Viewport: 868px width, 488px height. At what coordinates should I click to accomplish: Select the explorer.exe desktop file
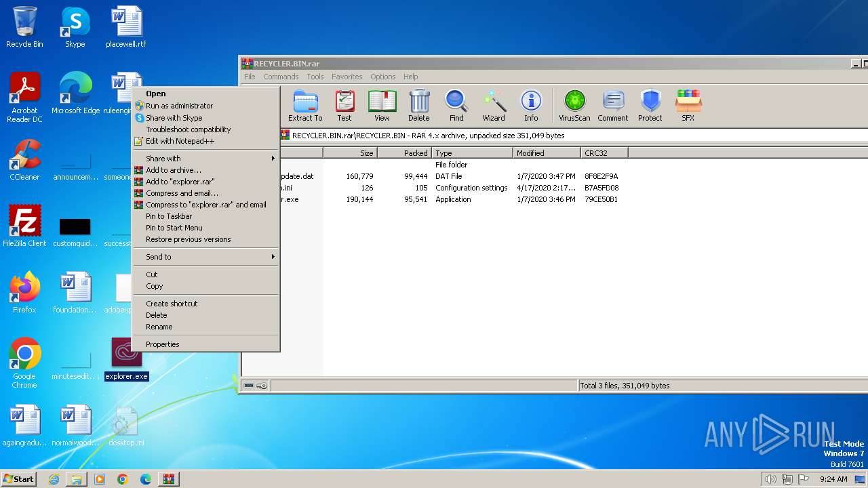[x=126, y=359]
